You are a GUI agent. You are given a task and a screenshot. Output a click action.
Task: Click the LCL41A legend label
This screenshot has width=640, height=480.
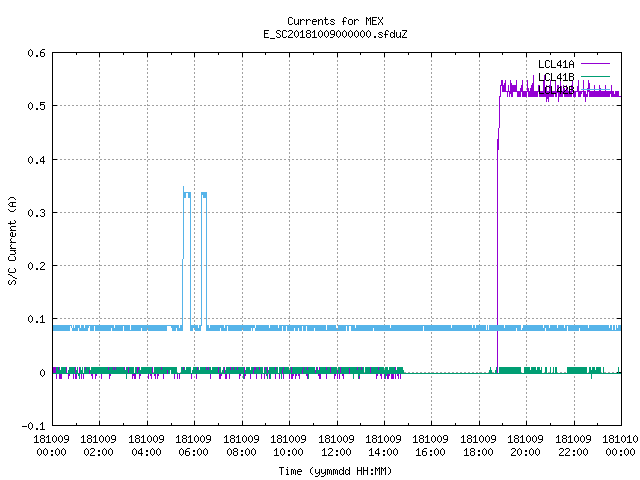pyautogui.click(x=556, y=64)
